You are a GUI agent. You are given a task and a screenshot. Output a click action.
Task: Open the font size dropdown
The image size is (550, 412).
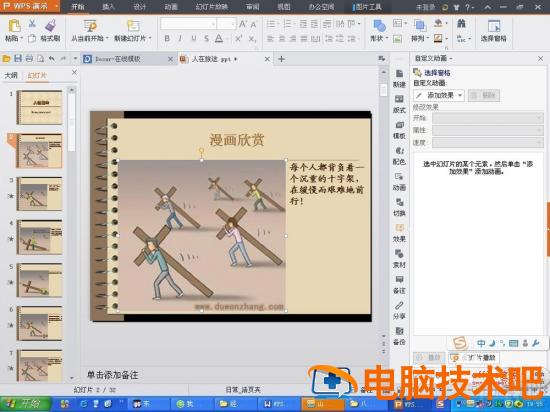pos(233,24)
